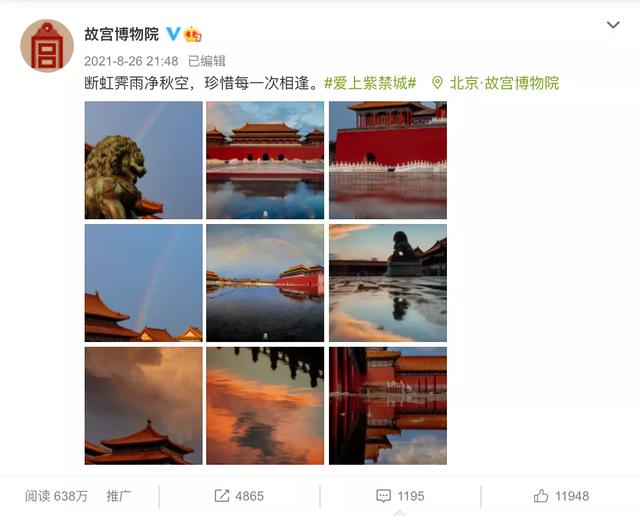Open red wall with marble railing photo
This screenshot has height=516, width=640.
point(388,160)
